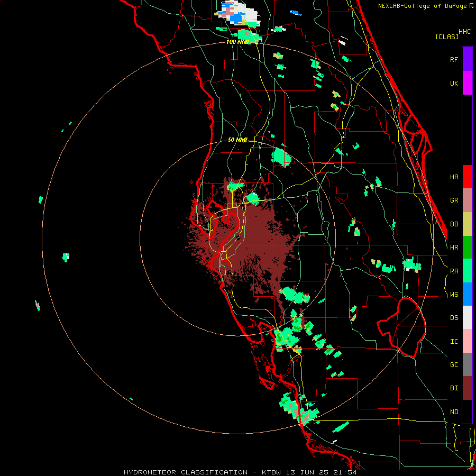Click the DS legend label
Screen dimensions: 476x476
[454, 318]
